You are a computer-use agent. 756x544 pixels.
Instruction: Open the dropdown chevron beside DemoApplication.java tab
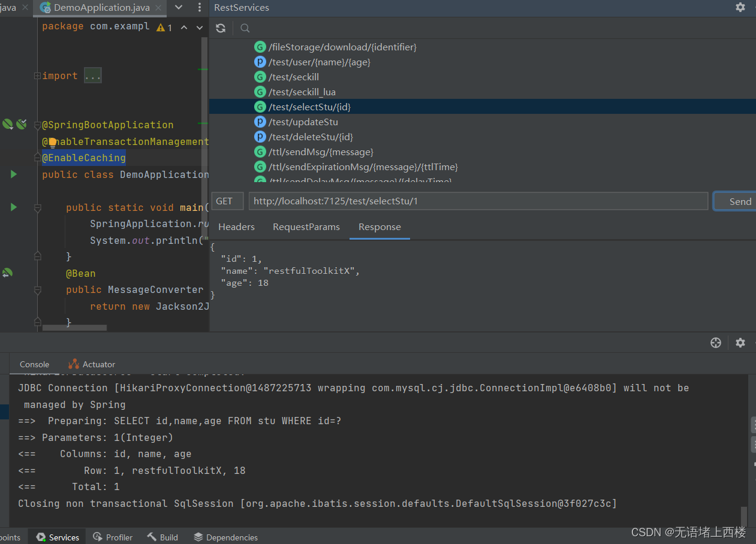[x=178, y=8]
